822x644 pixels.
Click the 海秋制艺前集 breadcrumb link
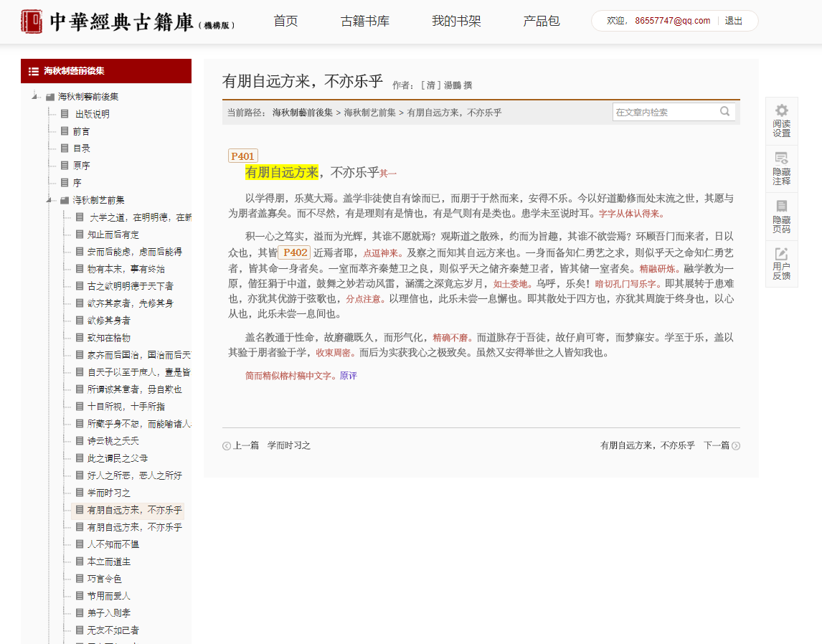(369, 113)
